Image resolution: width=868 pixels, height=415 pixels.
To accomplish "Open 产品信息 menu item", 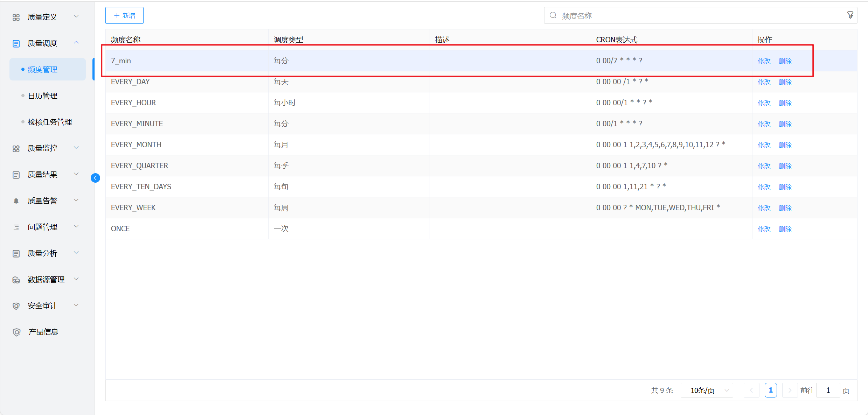I will [x=43, y=332].
